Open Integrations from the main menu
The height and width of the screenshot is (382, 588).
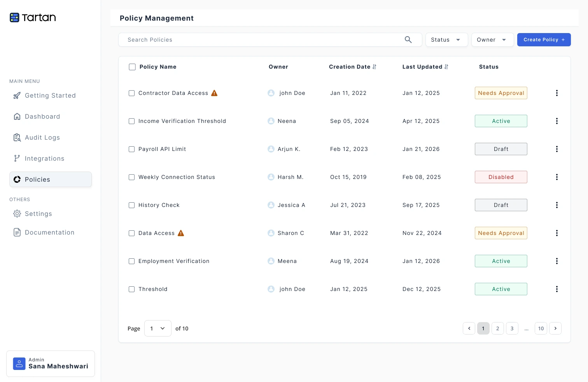[x=44, y=158]
